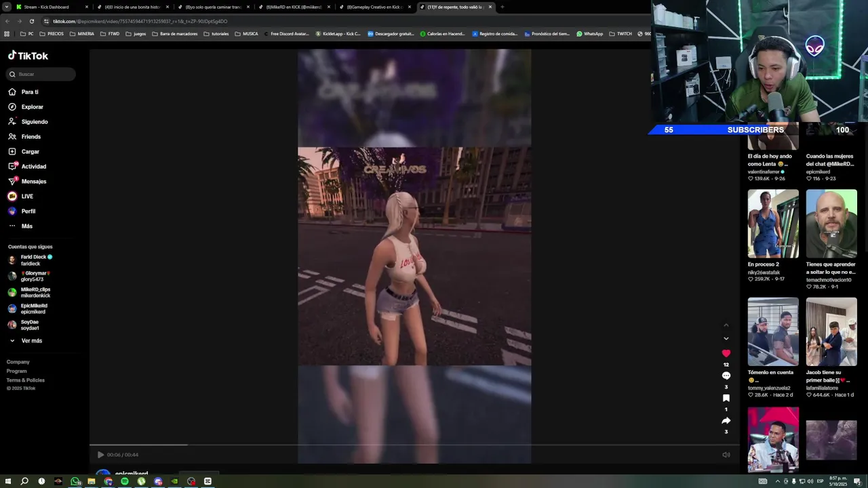Open a new browser tab

(502, 7)
